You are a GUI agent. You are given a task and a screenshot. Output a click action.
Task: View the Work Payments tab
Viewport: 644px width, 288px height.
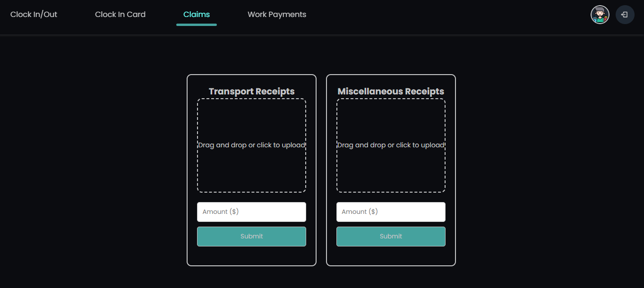coord(276,14)
